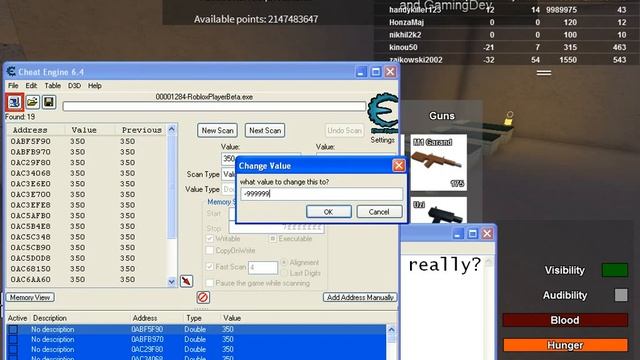Toggle Pause the game while scanning

(x=210, y=283)
